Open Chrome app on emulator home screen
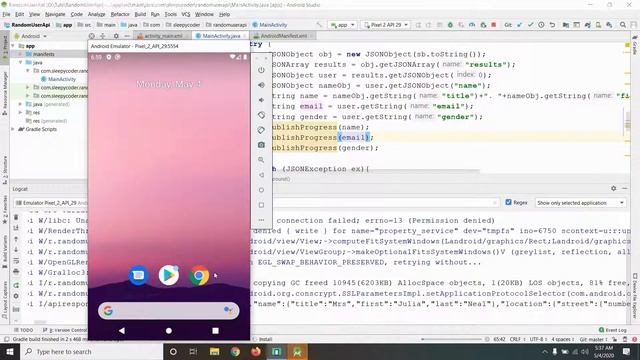Screen dimensions: 640x360 point(199,276)
